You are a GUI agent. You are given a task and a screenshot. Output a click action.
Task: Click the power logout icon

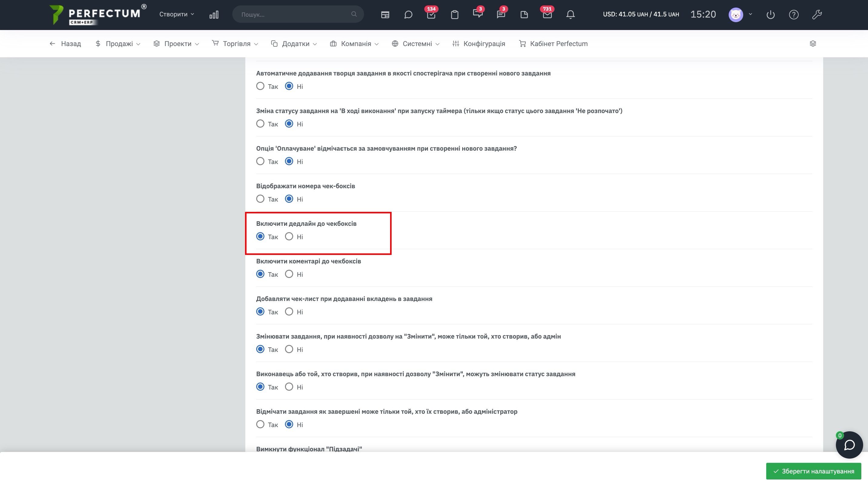[770, 15]
